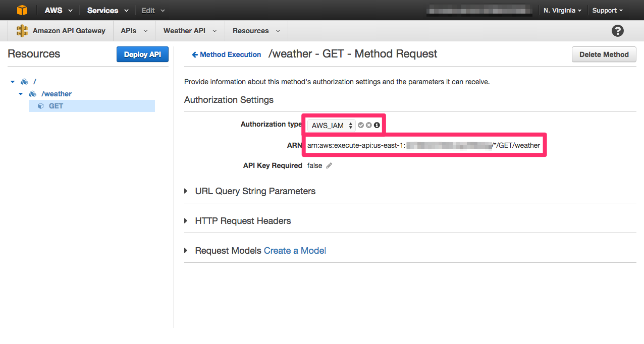Open the Resources breadcrumb menu

256,31
